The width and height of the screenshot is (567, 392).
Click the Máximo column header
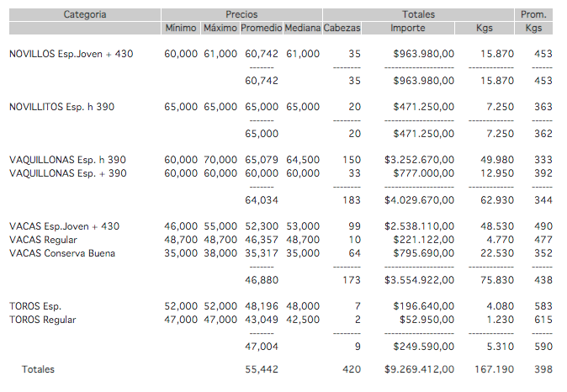(x=220, y=28)
